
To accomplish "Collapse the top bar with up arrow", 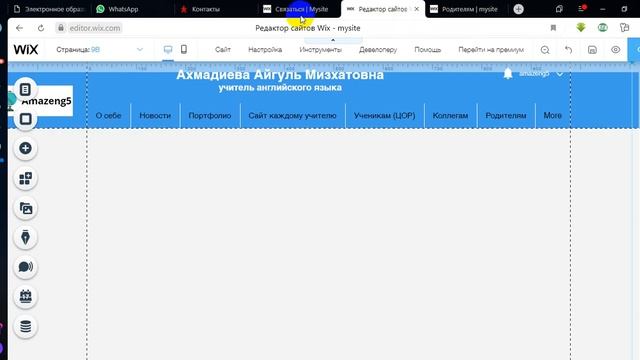I will click(333, 40).
